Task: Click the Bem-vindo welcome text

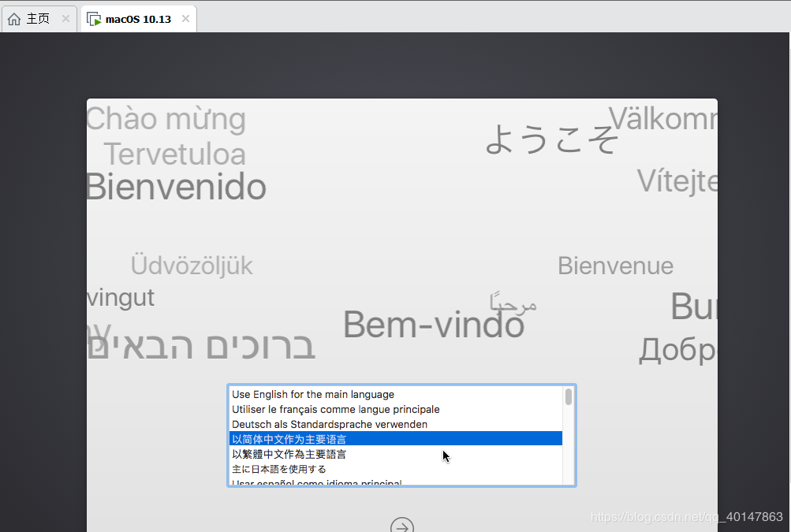Action: tap(433, 324)
